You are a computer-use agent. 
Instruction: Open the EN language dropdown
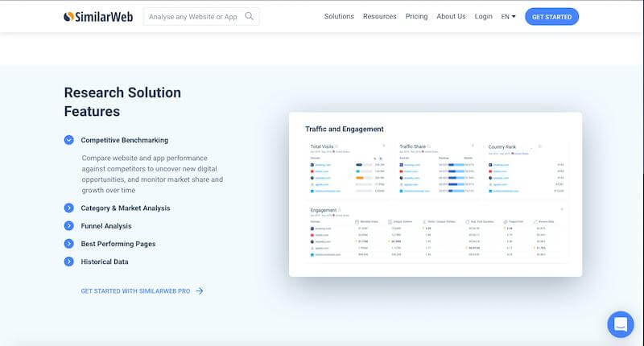tap(508, 16)
